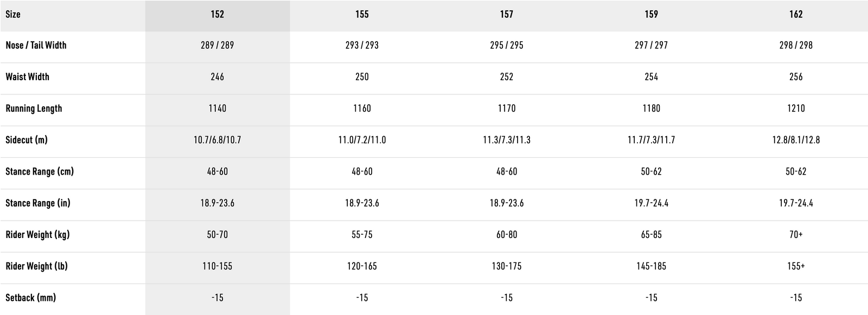
Task: Select the 155 size column header
Action: click(x=362, y=15)
